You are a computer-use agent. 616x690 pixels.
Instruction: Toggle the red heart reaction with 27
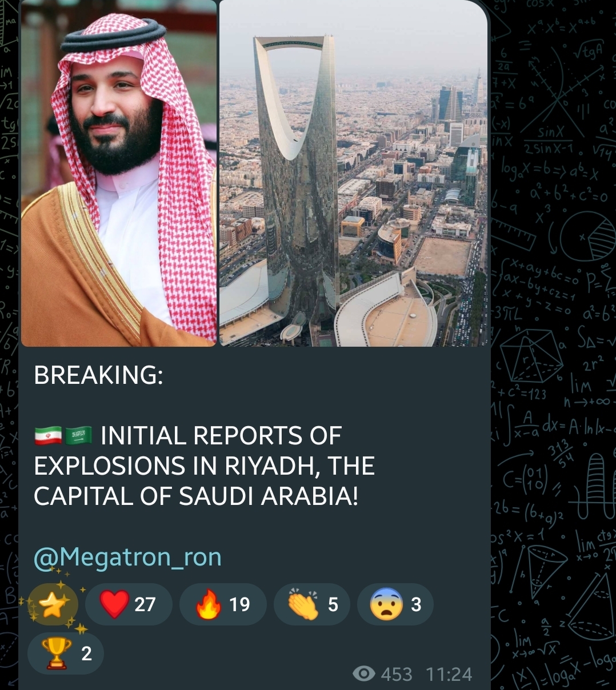point(129,604)
